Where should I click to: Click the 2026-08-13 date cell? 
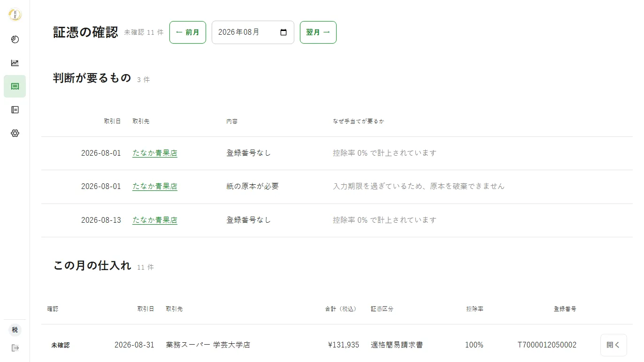tap(101, 220)
